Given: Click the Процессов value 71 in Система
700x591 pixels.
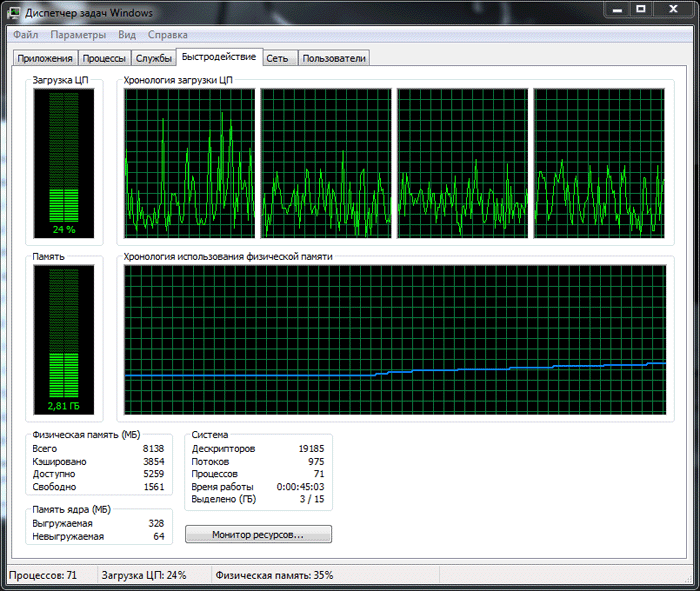Looking at the screenshot, I should coord(319,474).
